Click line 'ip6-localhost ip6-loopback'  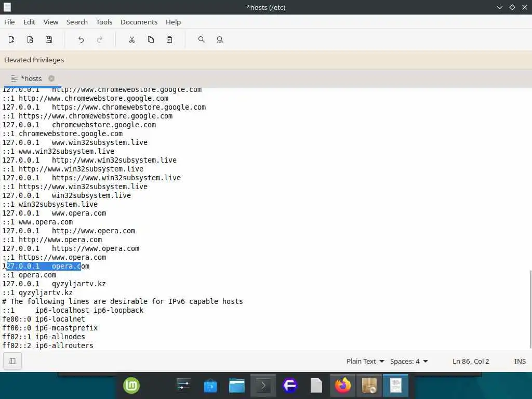click(73, 310)
